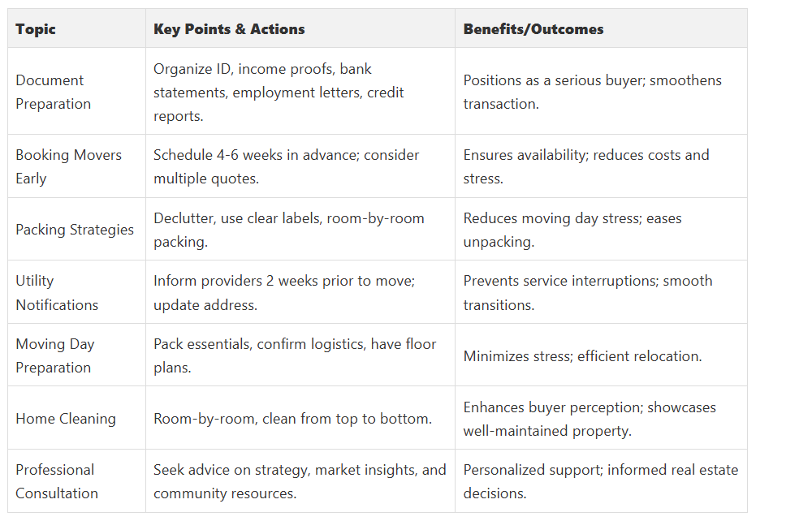Click the 'Prevents service interruptions' outcome cell
This screenshot has width=812, height=521.
tap(587, 292)
